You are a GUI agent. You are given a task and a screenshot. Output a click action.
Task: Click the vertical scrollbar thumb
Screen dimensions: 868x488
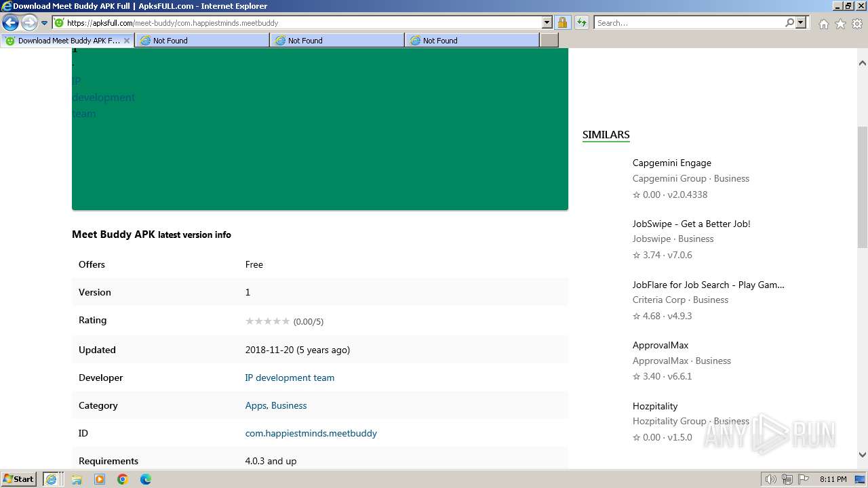coord(863,187)
